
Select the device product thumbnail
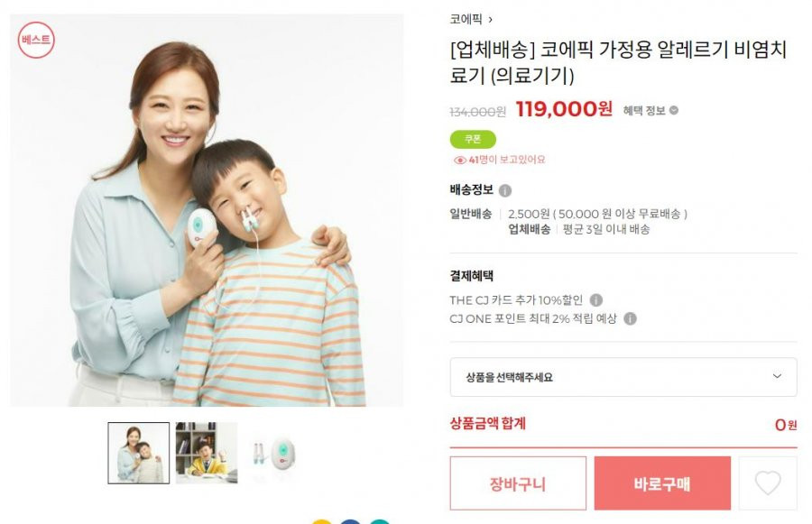pos(274,453)
